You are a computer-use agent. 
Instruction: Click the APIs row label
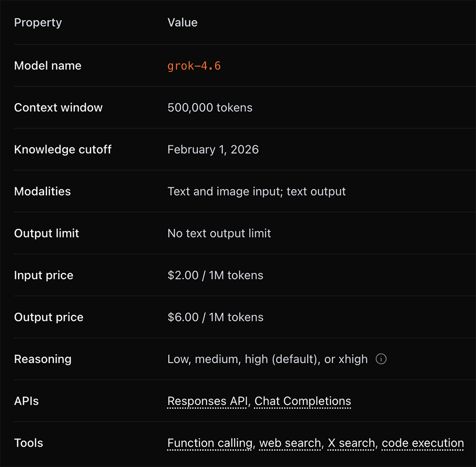click(x=26, y=401)
